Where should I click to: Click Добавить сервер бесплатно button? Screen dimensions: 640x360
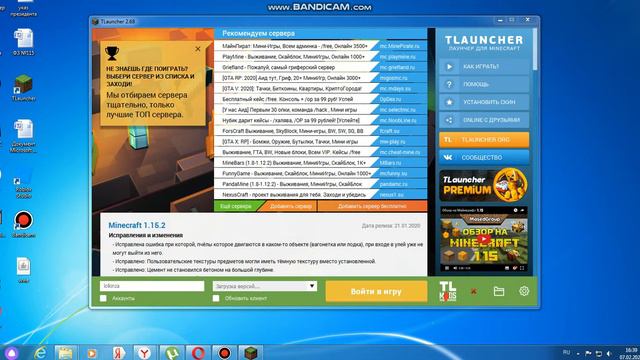pos(372,206)
